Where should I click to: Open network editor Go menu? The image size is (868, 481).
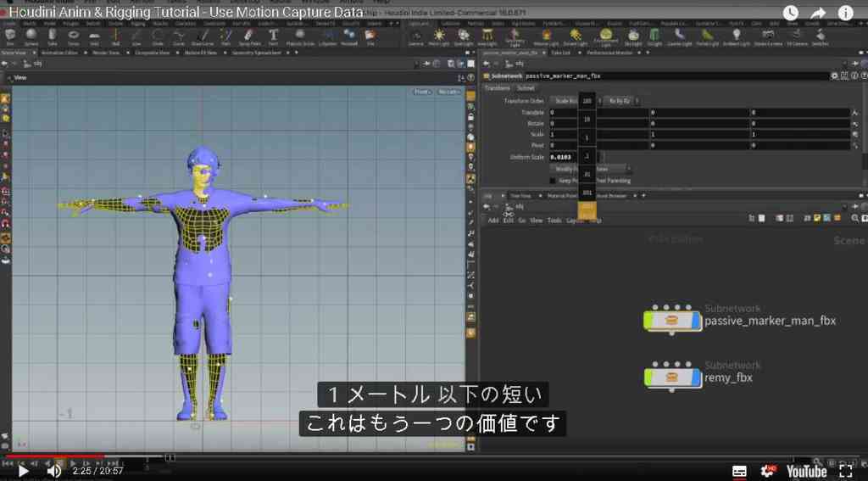coord(521,220)
